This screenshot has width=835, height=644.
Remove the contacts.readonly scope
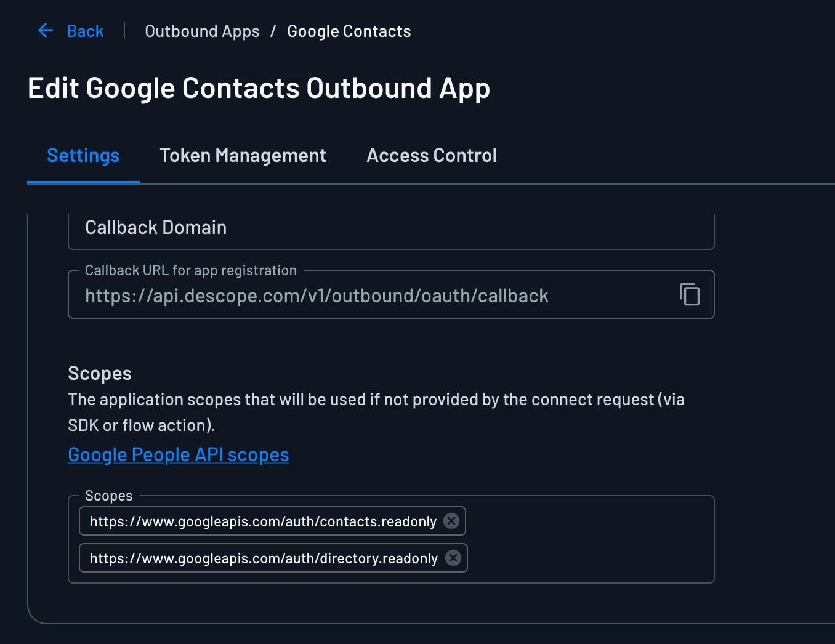pos(451,521)
